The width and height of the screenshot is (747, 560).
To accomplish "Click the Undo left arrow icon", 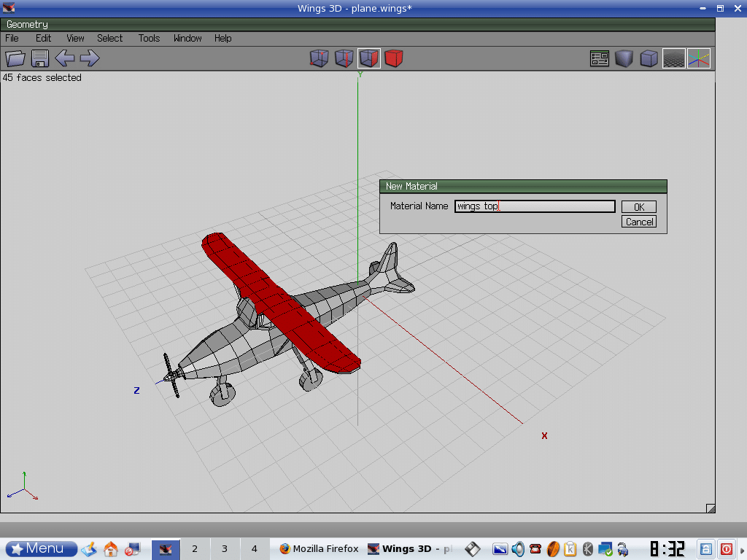I will coord(65,58).
